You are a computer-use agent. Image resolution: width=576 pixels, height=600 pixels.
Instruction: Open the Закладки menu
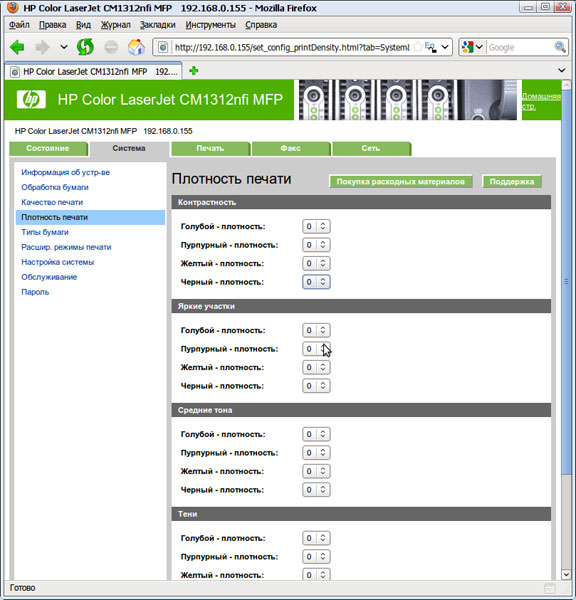(157, 25)
